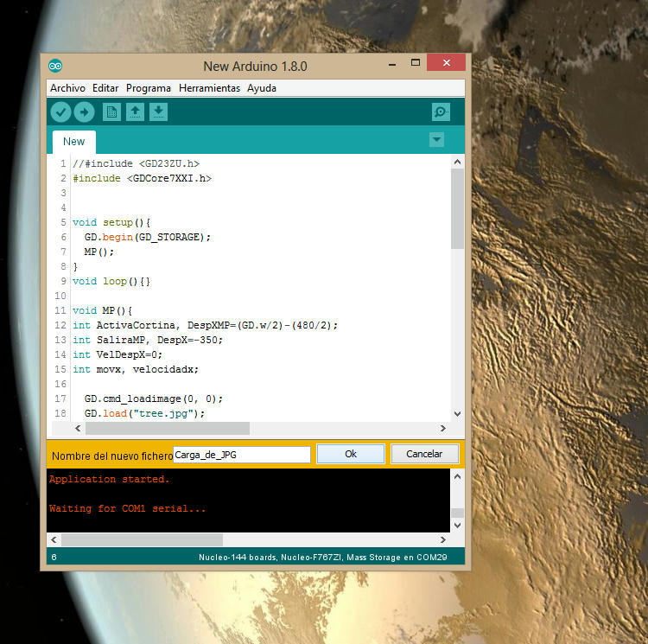Click the code line '#include <GDCore7XXI.h>'
The height and width of the screenshot is (644, 648).
coord(143,178)
